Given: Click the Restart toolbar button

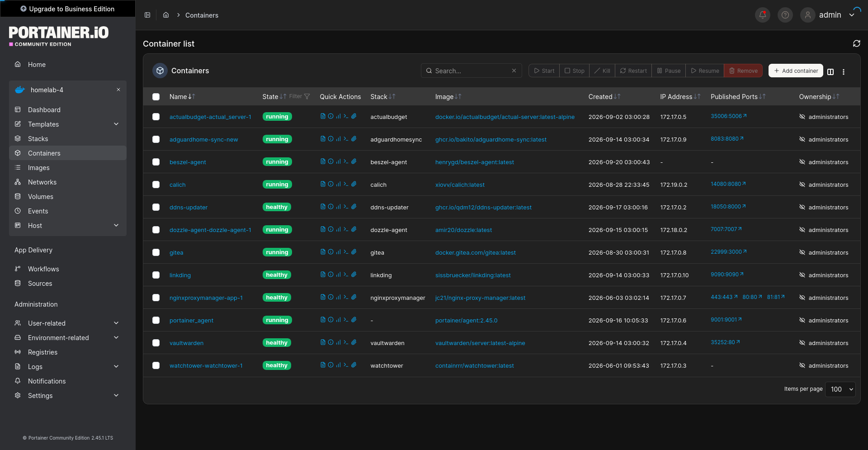Looking at the screenshot, I should tap(633, 71).
